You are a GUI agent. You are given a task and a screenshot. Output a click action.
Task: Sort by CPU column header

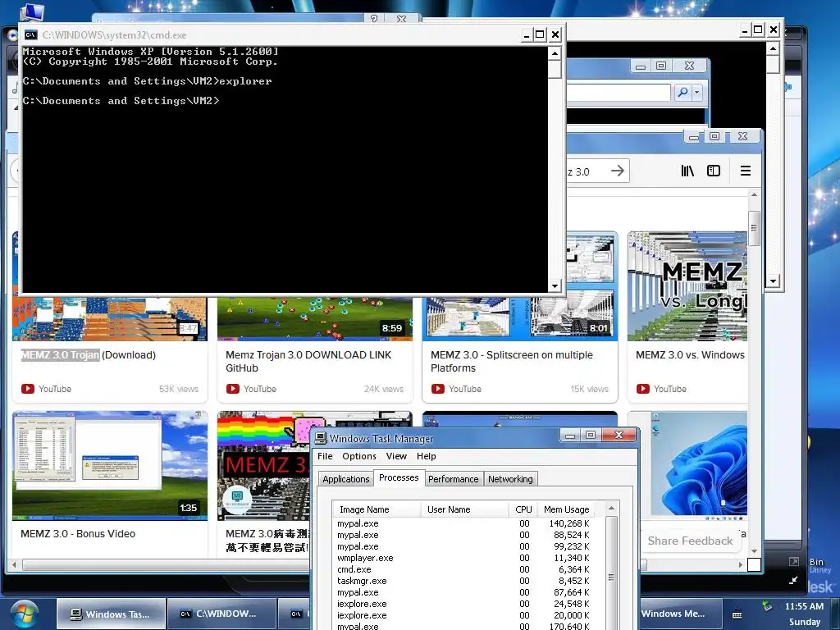[x=523, y=509]
